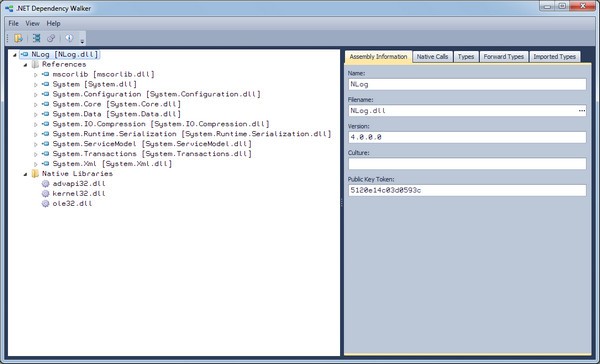Click the Public Key Token field

[x=467, y=190]
